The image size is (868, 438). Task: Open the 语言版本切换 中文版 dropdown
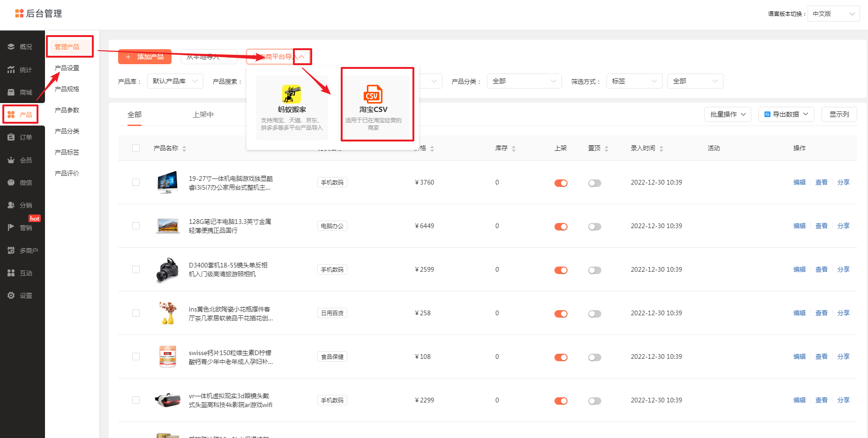[833, 14]
